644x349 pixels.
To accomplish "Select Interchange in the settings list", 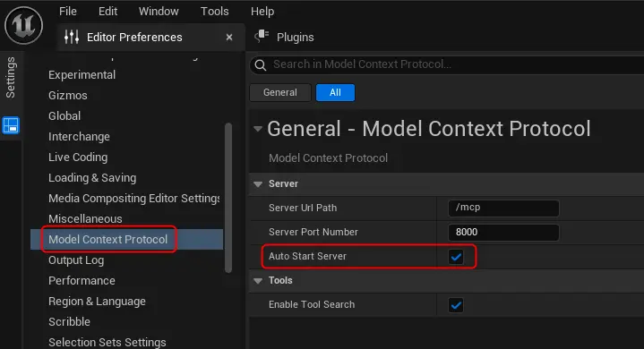I will point(79,137).
